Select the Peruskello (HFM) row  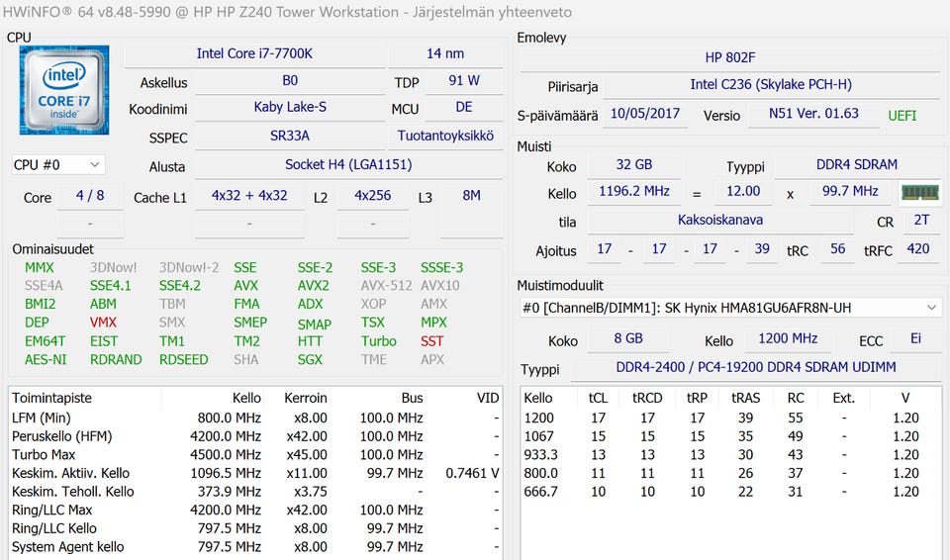[255, 436]
